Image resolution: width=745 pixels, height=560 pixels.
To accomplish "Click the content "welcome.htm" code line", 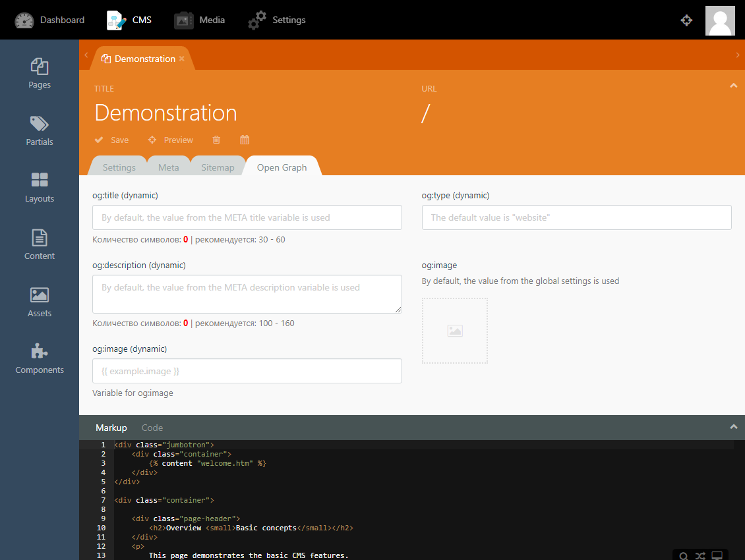I will pos(208,463).
